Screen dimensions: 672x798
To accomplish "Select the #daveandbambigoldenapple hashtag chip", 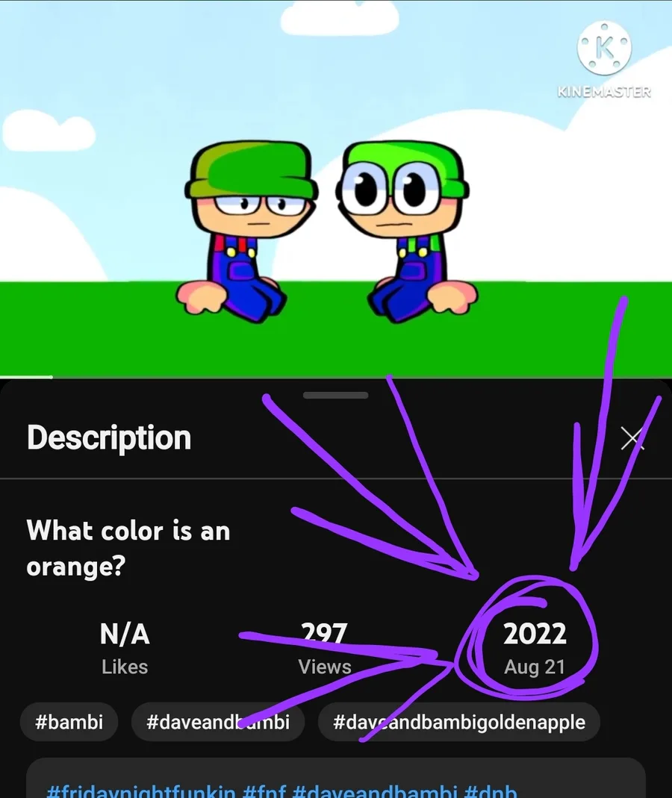I will pyautogui.click(x=458, y=722).
